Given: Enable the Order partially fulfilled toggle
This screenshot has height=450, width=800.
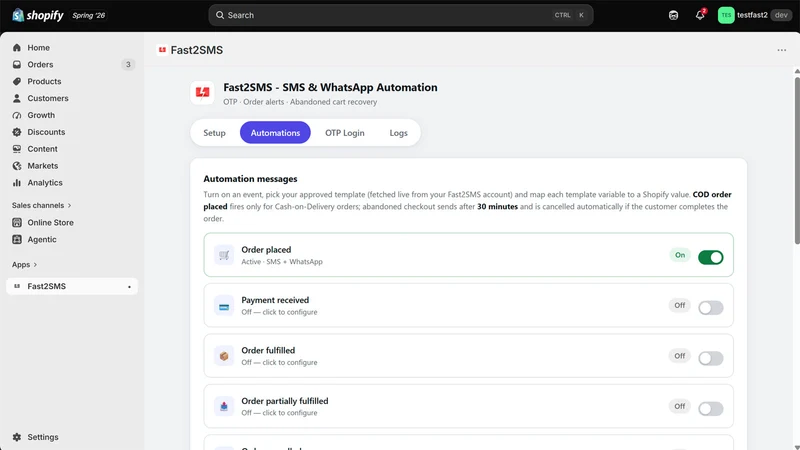Looking at the screenshot, I should (711, 409).
